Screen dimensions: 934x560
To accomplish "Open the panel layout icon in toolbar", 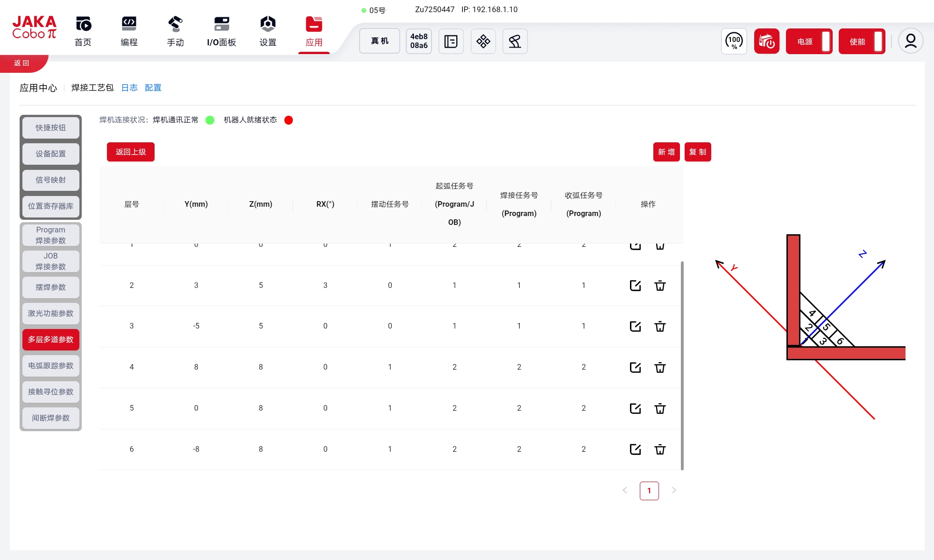I will point(451,42).
